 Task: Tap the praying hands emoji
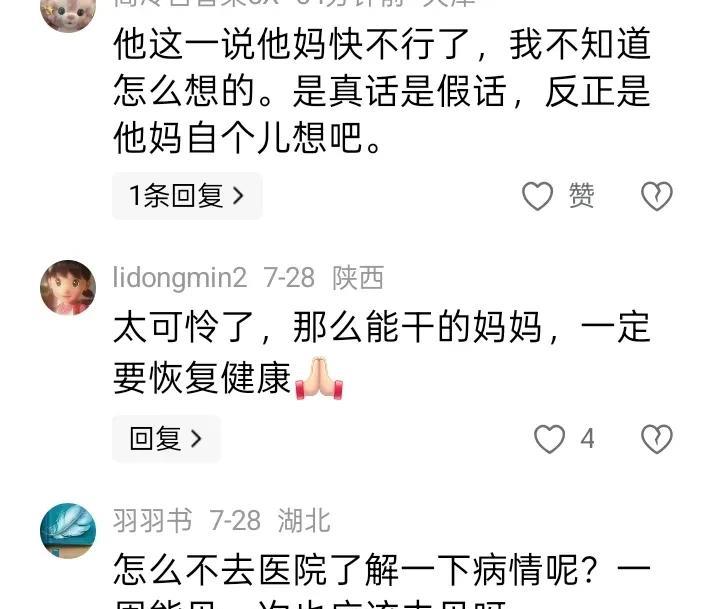[319, 378]
